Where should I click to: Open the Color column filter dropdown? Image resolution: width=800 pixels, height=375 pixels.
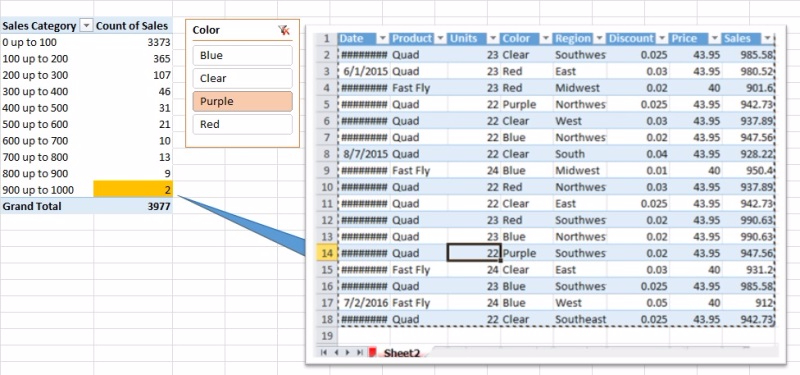pyautogui.click(x=546, y=39)
